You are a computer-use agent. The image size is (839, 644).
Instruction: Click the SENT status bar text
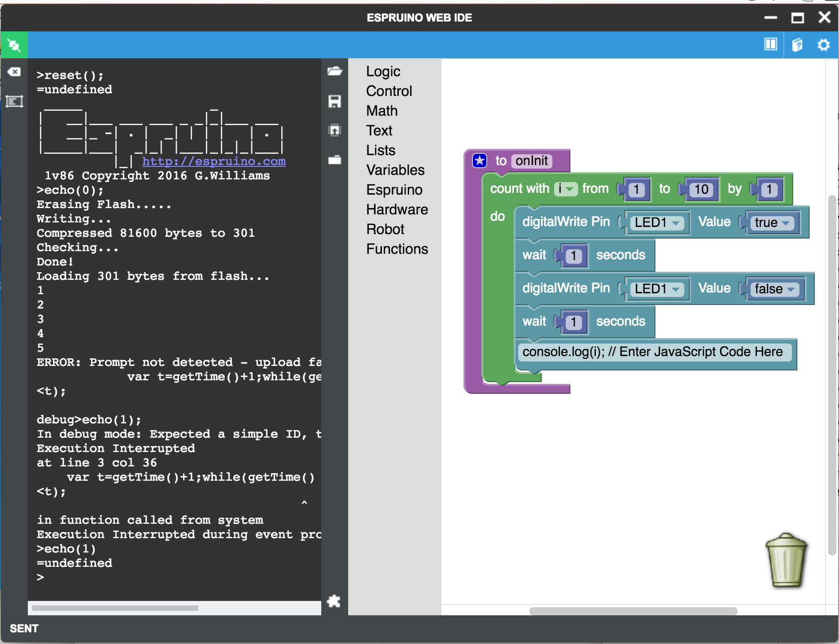tap(24, 629)
